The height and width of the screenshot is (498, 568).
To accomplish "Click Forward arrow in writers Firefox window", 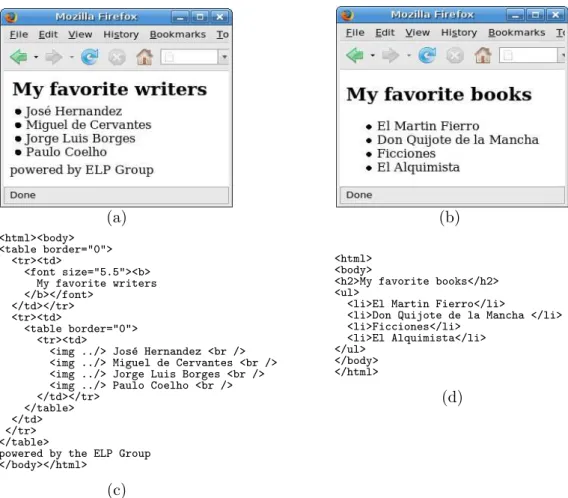I will coord(54,57).
